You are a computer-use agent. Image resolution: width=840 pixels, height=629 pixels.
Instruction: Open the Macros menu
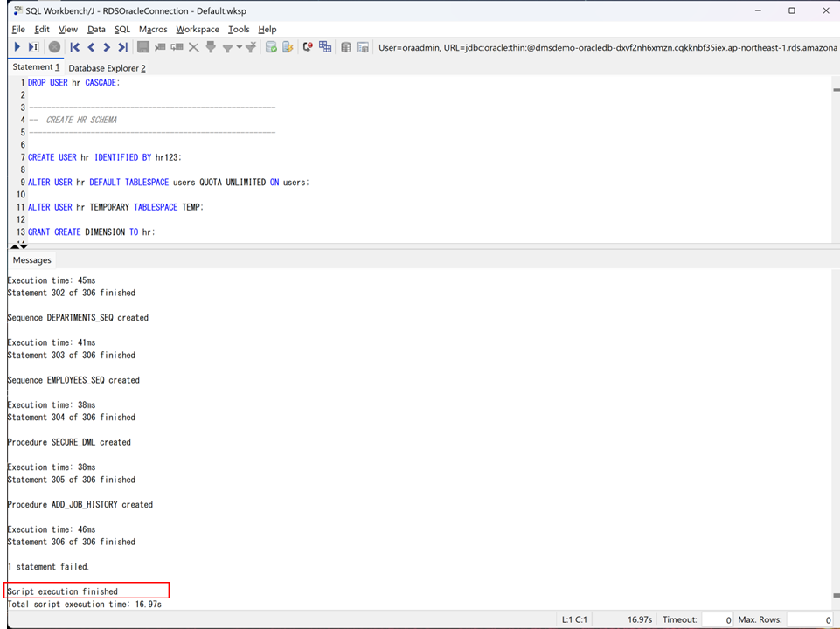153,30
